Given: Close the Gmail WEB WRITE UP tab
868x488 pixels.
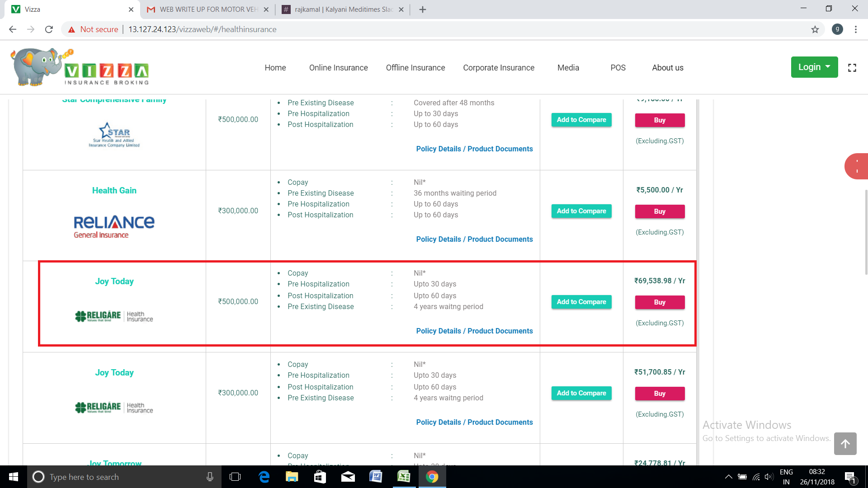Looking at the screenshot, I should 266,9.
